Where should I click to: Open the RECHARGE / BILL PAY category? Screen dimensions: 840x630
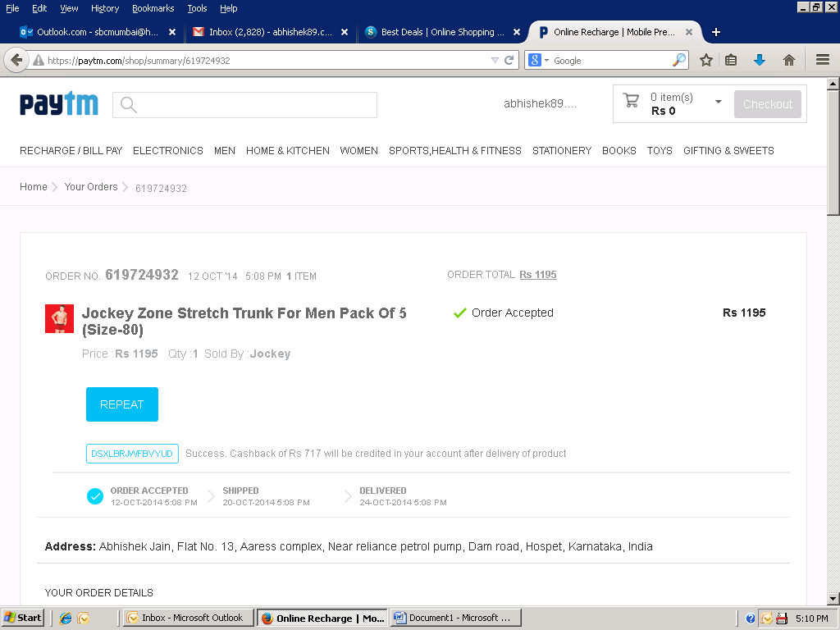click(x=71, y=151)
